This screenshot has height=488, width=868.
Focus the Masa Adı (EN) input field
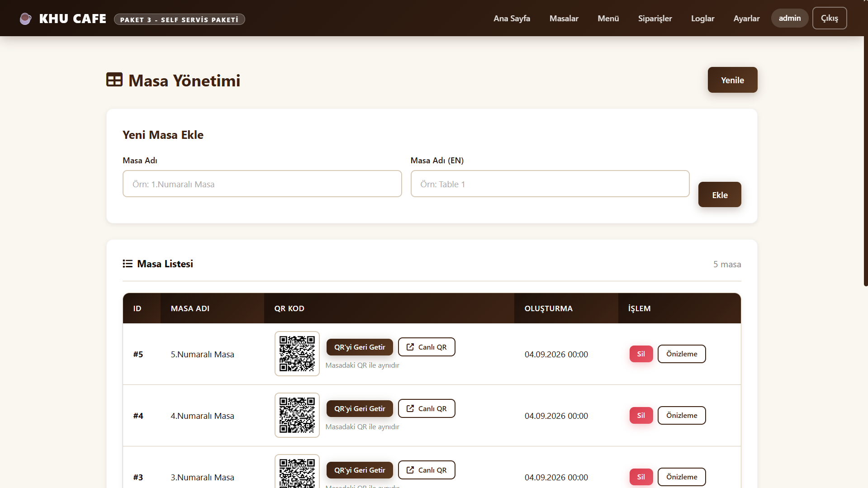(550, 184)
